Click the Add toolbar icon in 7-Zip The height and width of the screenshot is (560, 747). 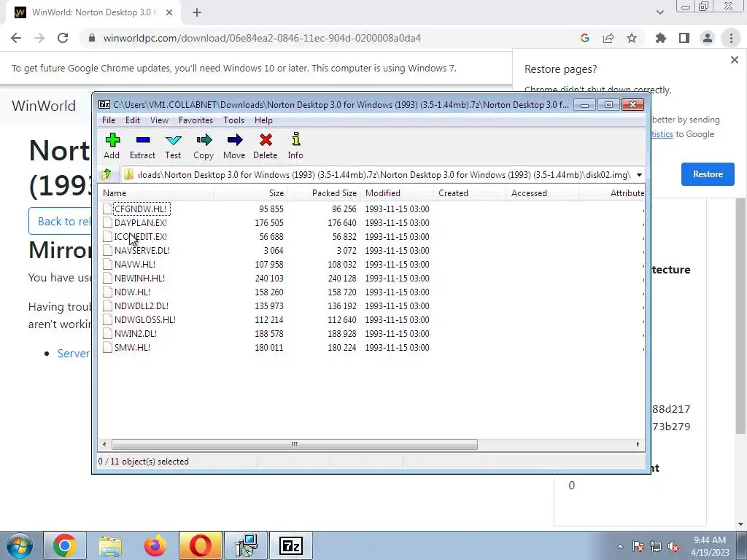click(x=112, y=146)
